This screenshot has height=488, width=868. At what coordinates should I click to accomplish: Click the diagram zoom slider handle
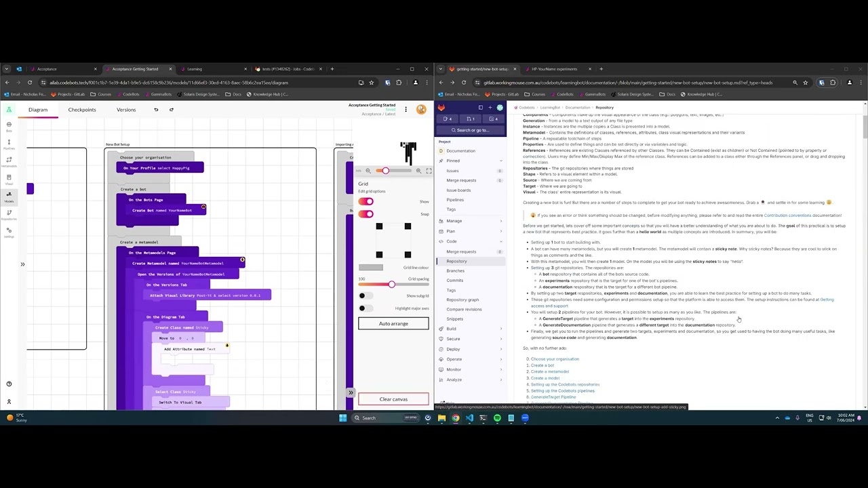(385, 171)
